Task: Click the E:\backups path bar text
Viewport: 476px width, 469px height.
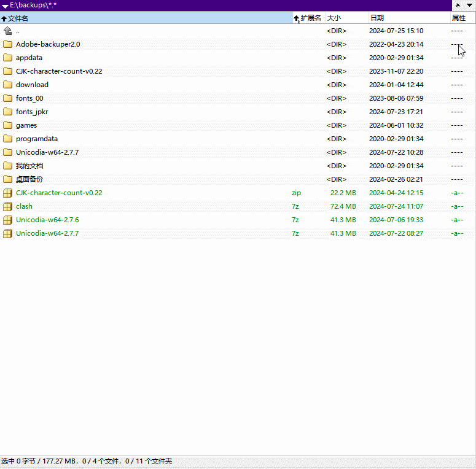Action: click(33, 5)
